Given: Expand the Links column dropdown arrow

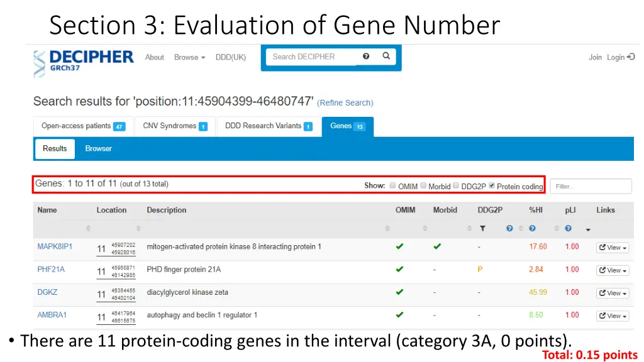Looking at the screenshot, I should coord(588,229).
